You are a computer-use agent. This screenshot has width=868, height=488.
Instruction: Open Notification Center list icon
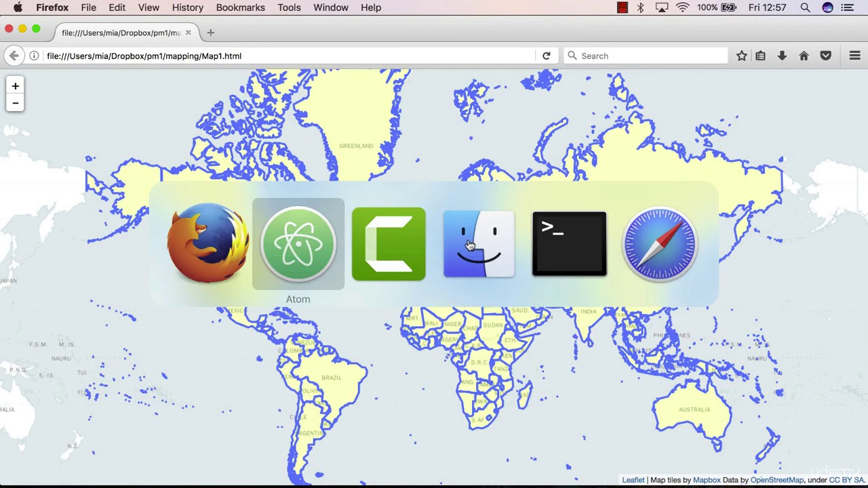[x=848, y=7]
